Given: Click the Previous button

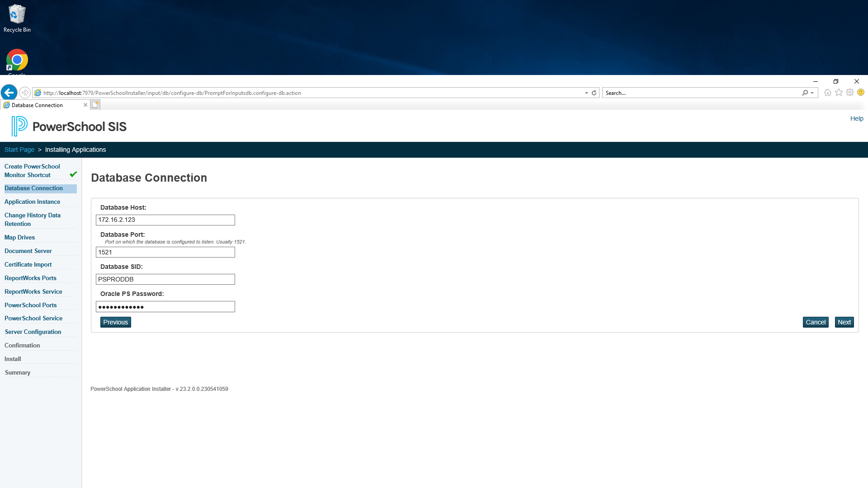Looking at the screenshot, I should click(116, 322).
